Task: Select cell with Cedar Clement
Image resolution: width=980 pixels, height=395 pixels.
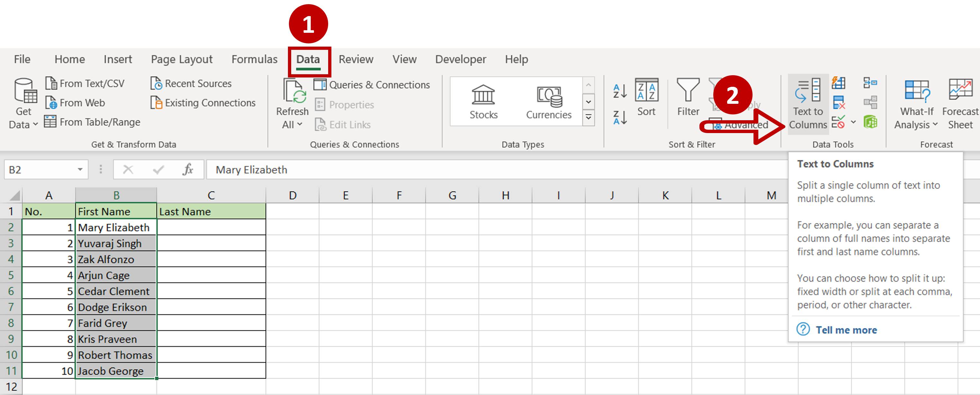Action: [x=116, y=291]
